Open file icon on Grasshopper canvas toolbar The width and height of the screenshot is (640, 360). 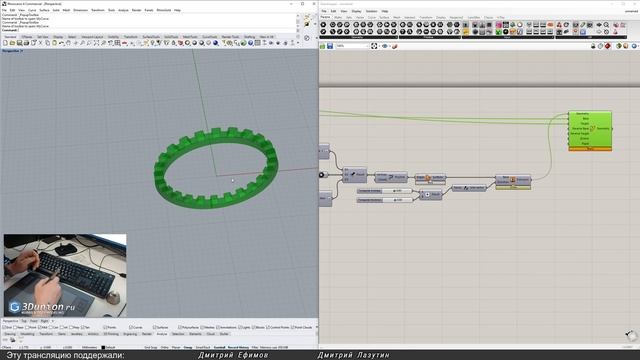click(322, 46)
